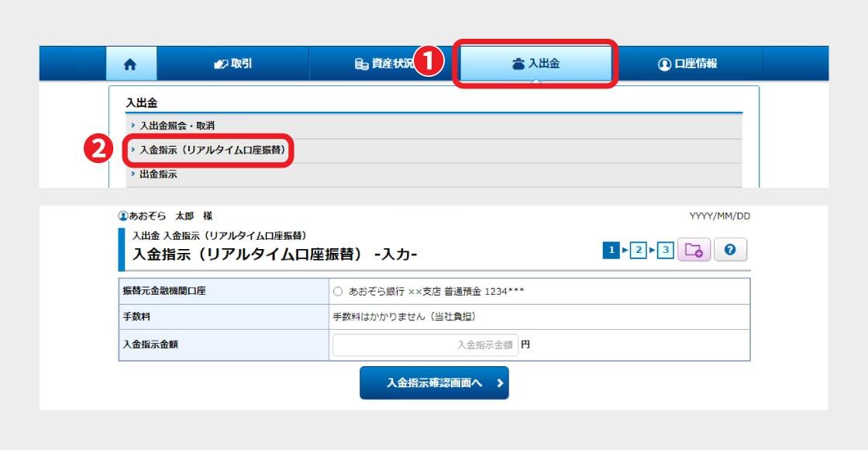Click the 入出金 入金指示 breadcrumb text
This screenshot has width=868, height=450.
coord(219,235)
